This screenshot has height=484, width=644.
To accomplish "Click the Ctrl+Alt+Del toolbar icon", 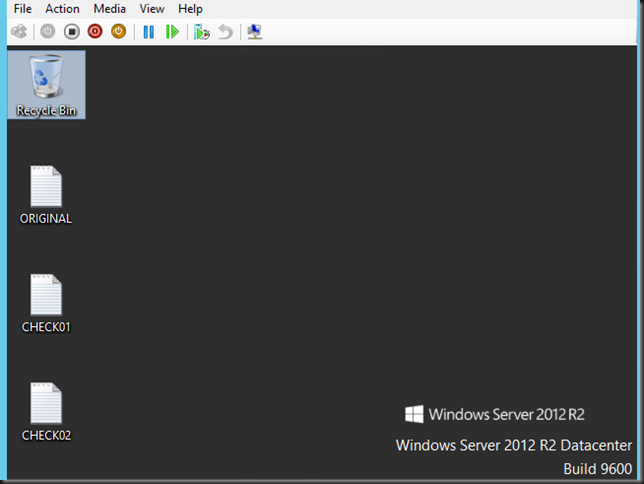I will (x=19, y=32).
